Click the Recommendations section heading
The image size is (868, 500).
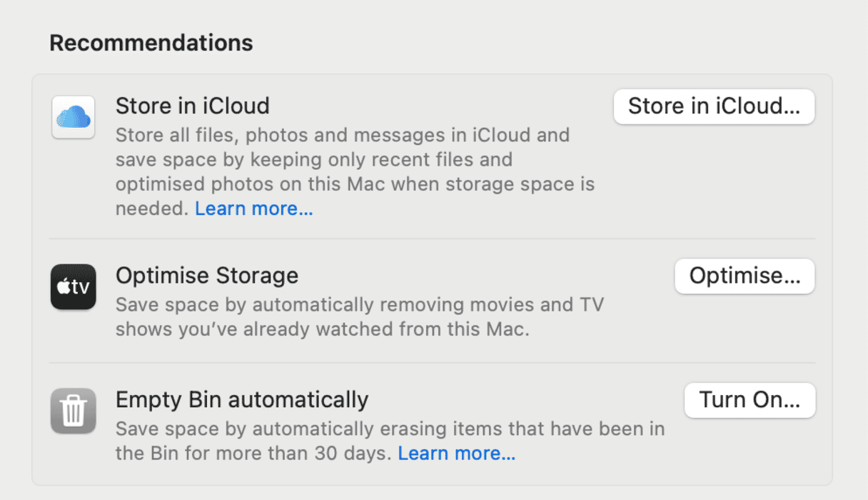pos(151,43)
